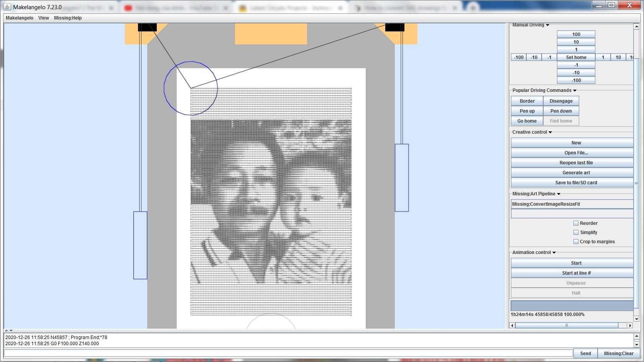Collapse the Animation control section

[554, 252]
